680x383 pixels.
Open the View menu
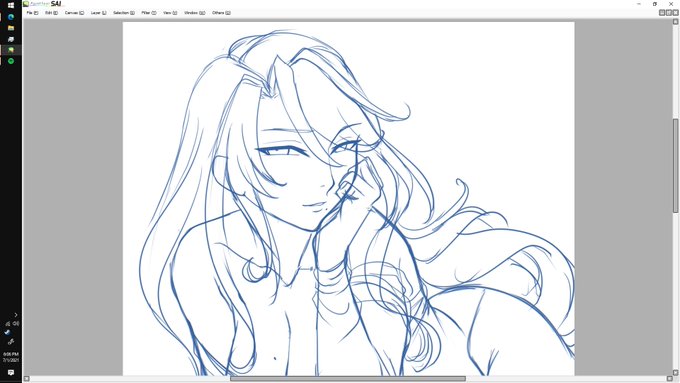pyautogui.click(x=170, y=13)
